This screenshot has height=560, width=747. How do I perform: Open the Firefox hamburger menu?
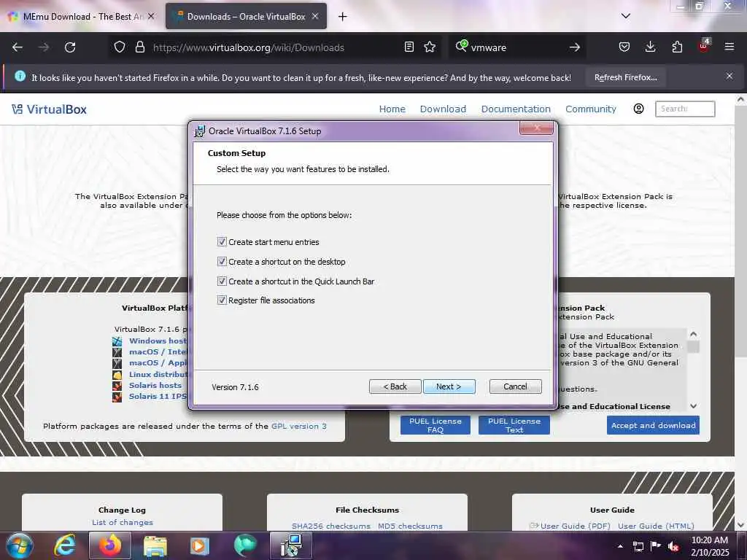[729, 47]
